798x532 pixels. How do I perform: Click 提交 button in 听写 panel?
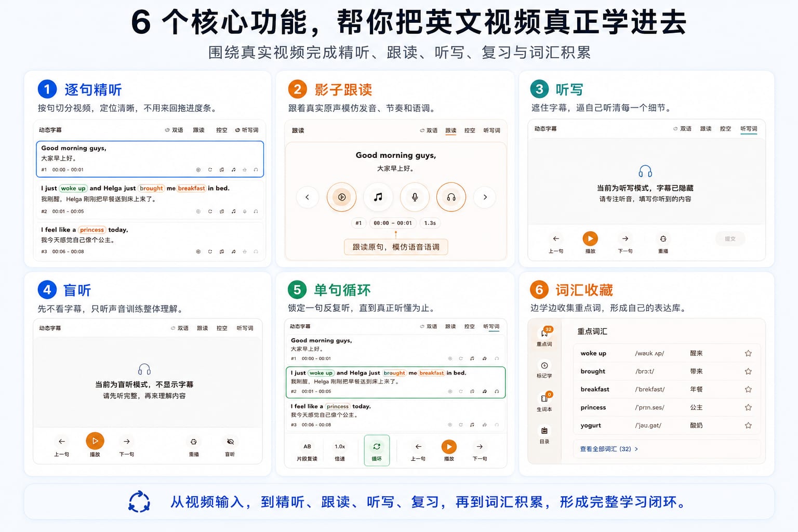point(730,239)
